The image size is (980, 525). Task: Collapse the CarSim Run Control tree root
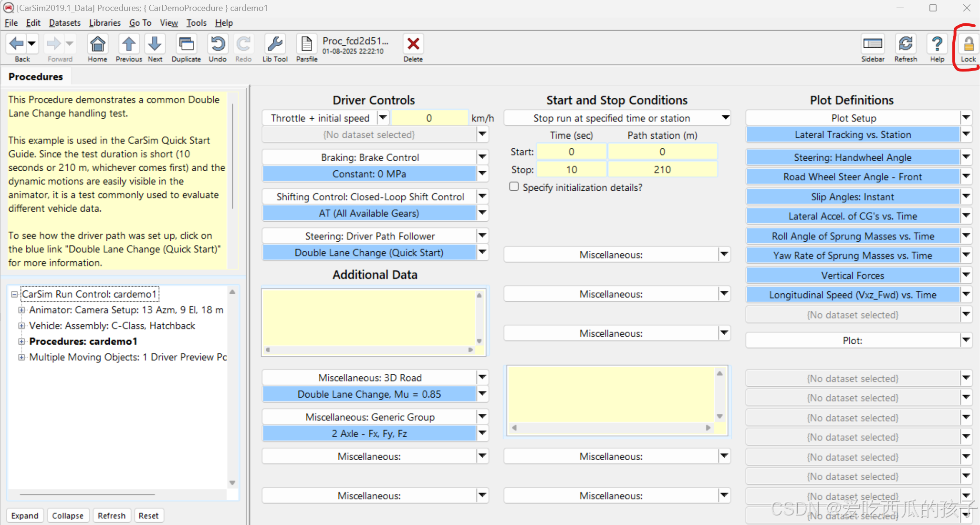click(14, 294)
